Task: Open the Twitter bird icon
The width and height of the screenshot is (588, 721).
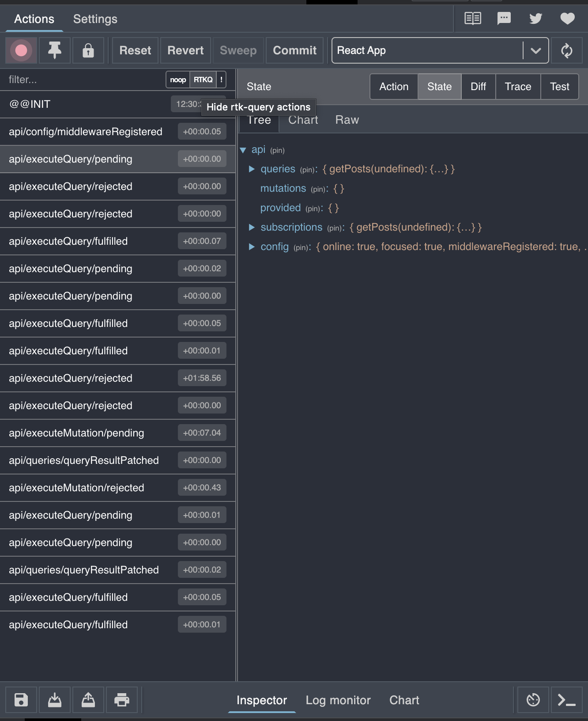Action: pyautogui.click(x=535, y=19)
